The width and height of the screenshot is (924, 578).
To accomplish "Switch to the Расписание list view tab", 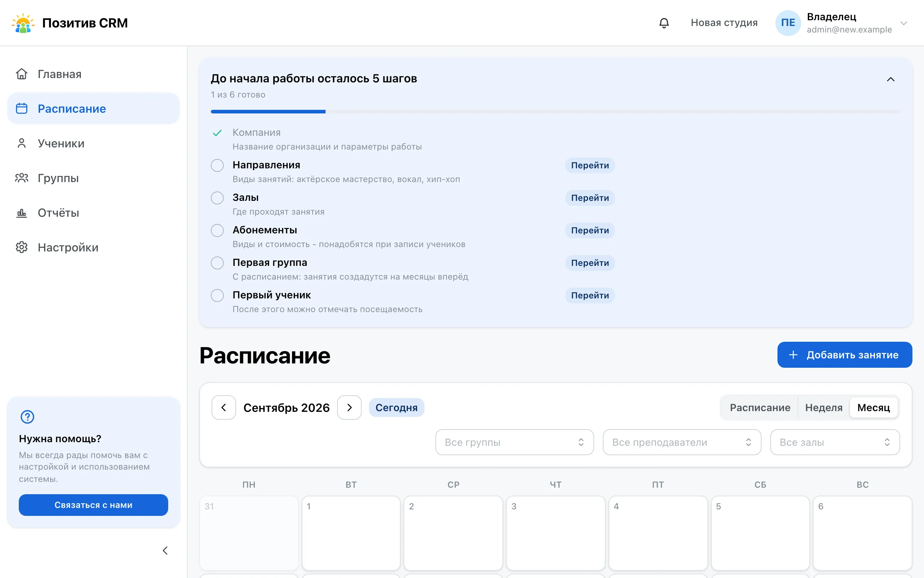I will (x=760, y=407).
